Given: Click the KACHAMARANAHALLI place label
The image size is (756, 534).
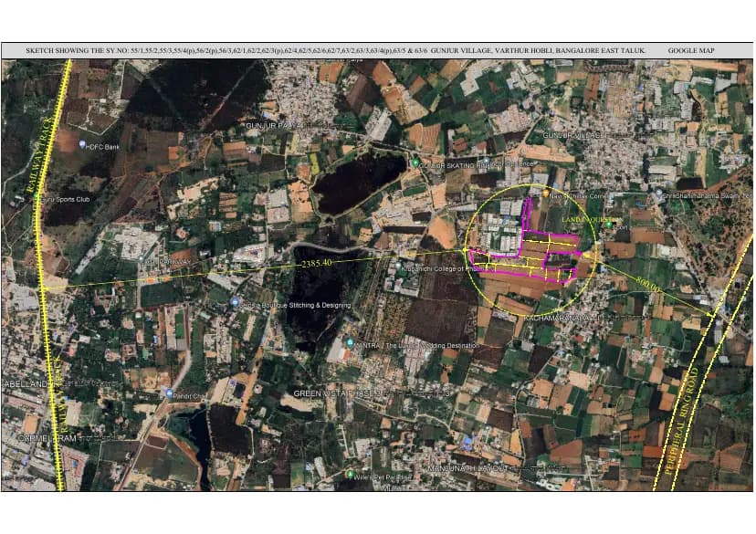Looking at the screenshot, I should pos(563,319).
